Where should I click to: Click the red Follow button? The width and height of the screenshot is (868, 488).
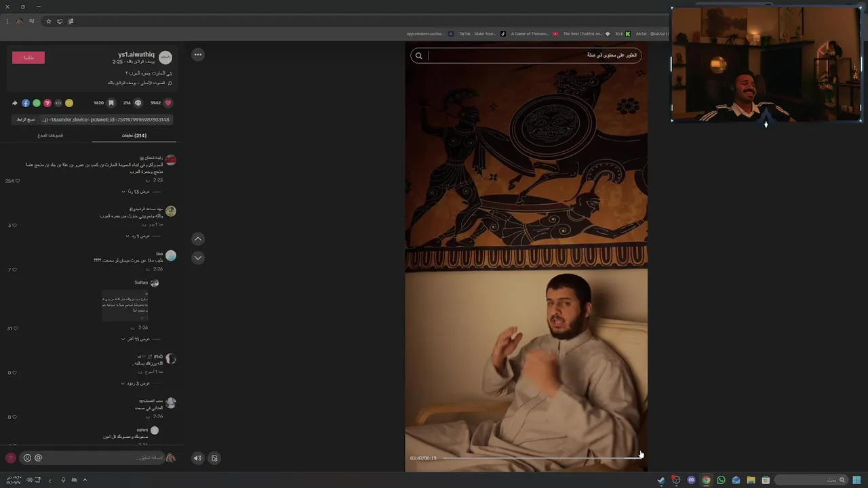[x=28, y=58]
